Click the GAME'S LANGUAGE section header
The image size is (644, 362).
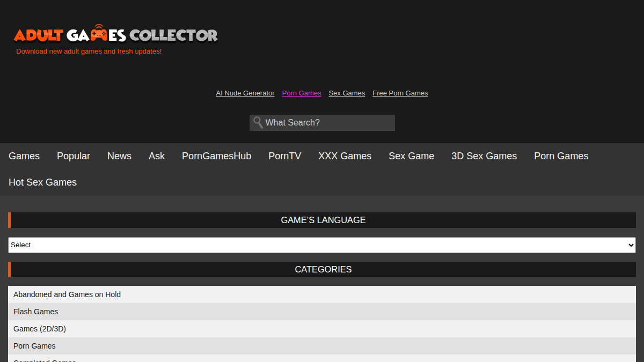click(322, 220)
